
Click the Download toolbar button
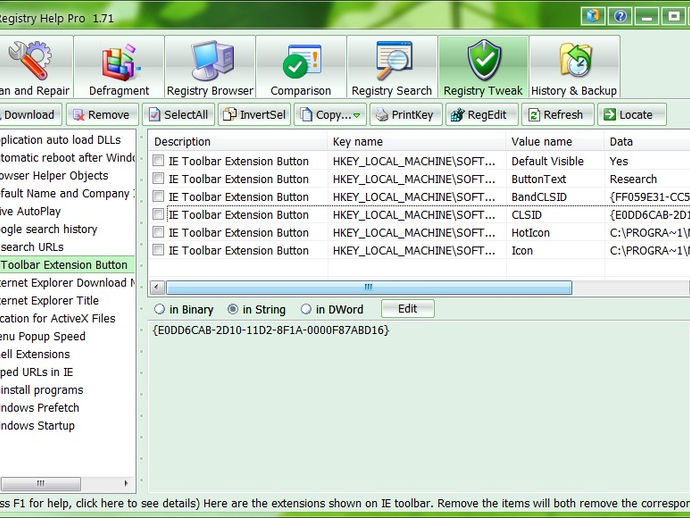pos(29,115)
